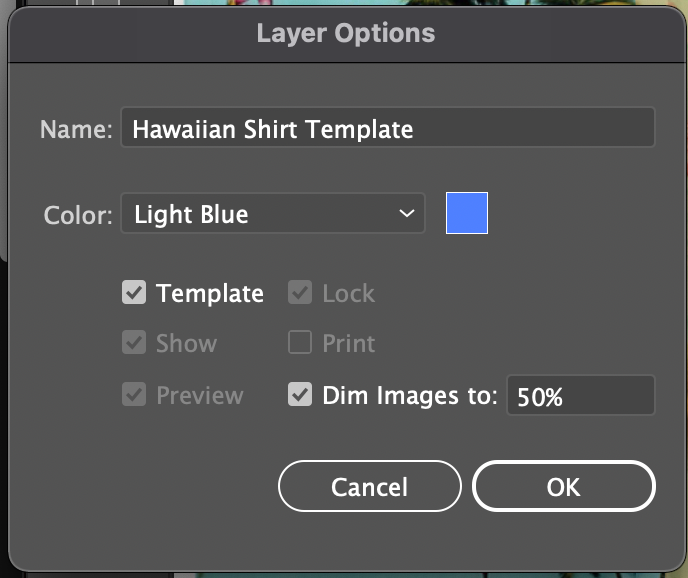Click the Lock label text
The image size is (688, 578).
348,293
